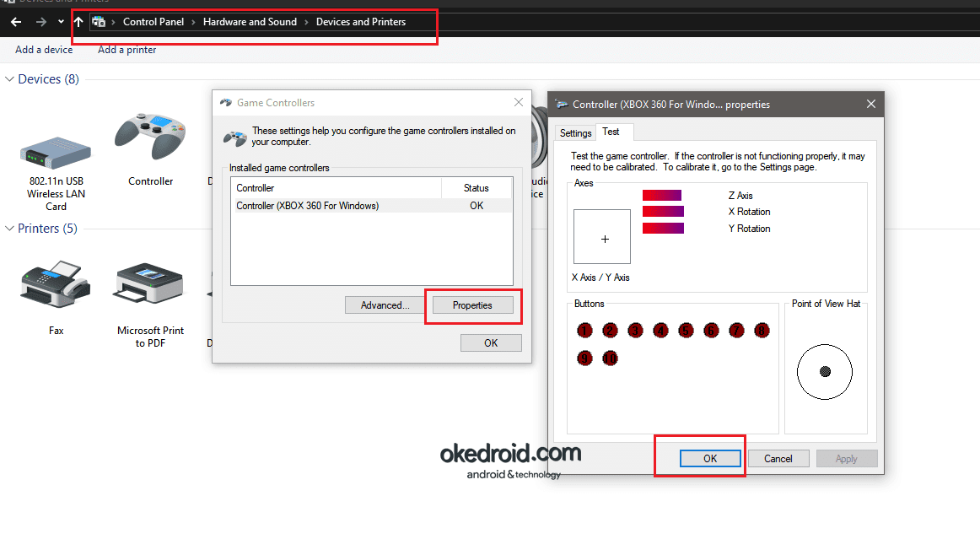Image resolution: width=980 pixels, height=539 pixels.
Task: Click button indicator 3
Action: coord(635,330)
